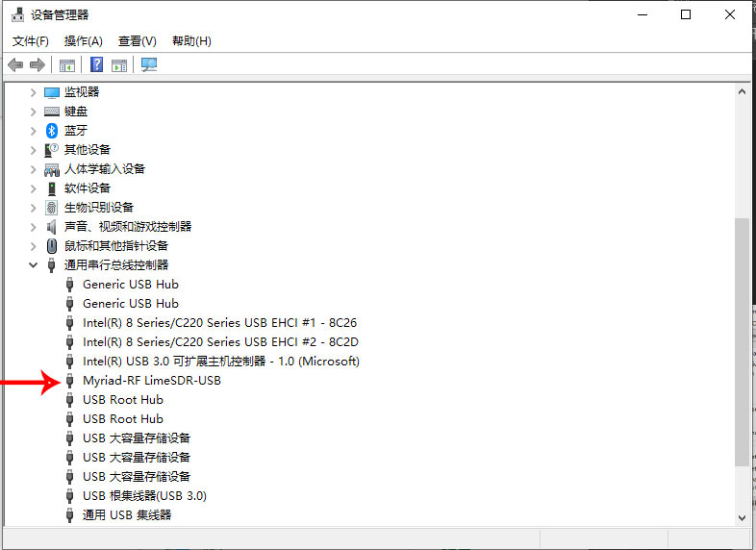
Task: Select the first USB Root Hub entry
Action: (x=123, y=400)
